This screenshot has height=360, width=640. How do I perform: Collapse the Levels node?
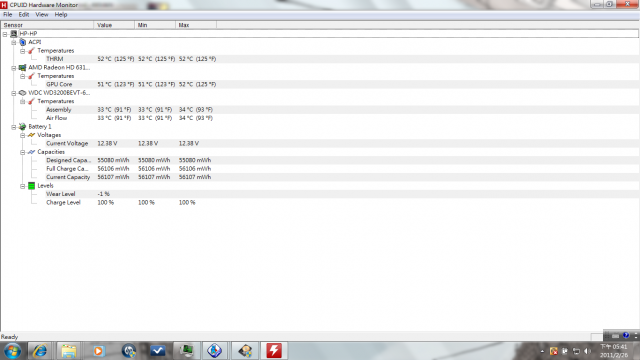click(23, 186)
